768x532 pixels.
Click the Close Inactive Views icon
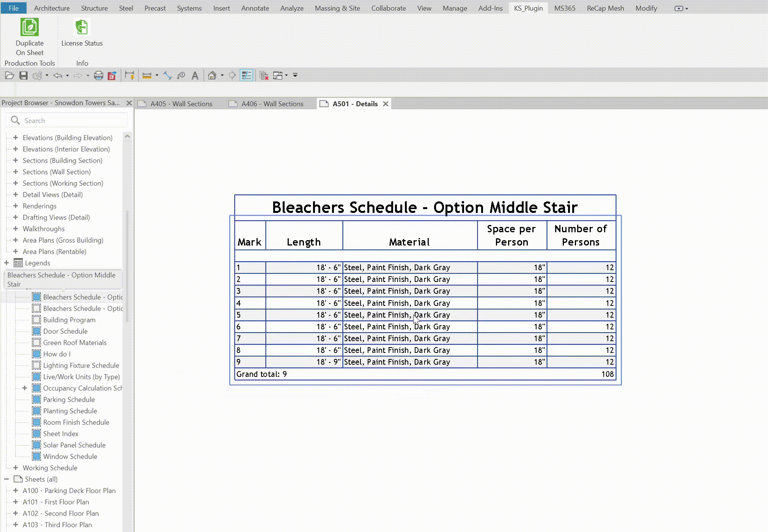[264, 76]
